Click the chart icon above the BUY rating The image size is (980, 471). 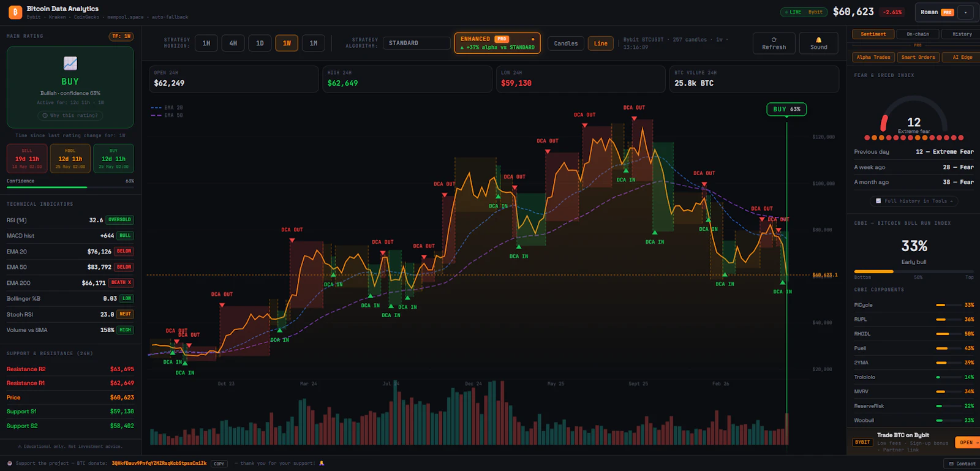point(70,63)
